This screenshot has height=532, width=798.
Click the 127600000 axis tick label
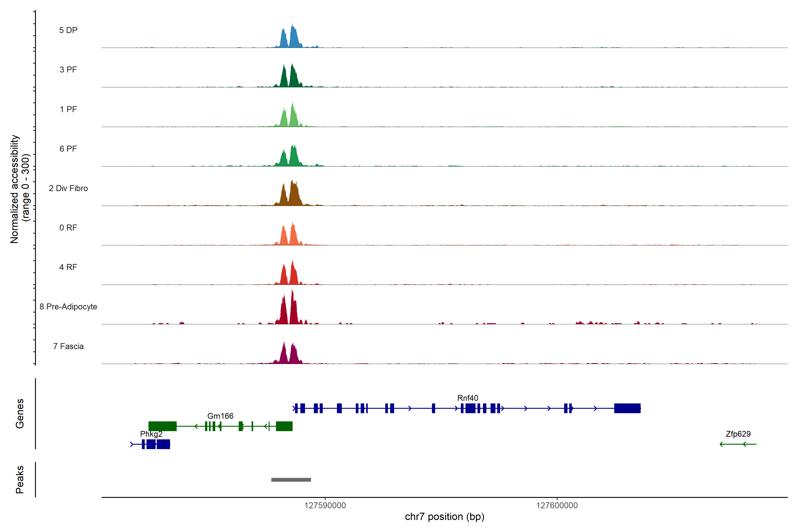557,506
